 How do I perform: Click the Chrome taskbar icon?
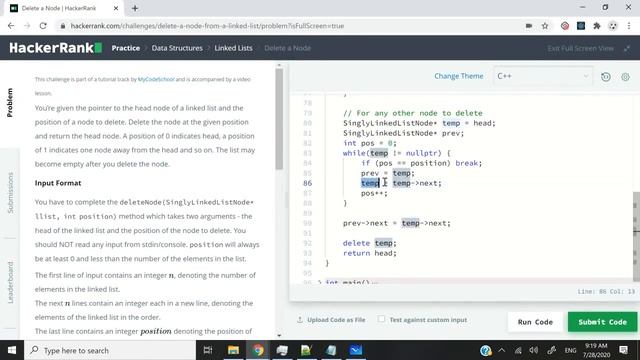[258, 350]
